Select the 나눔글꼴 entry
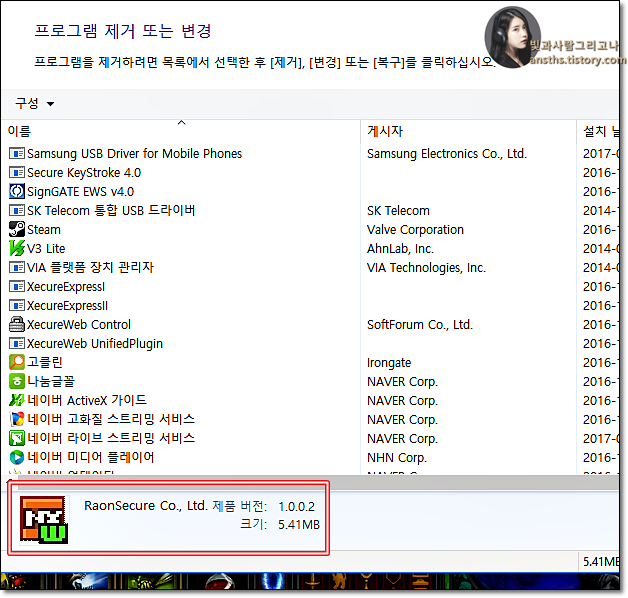Viewport: 628px width, 598px height. pyautogui.click(x=51, y=381)
